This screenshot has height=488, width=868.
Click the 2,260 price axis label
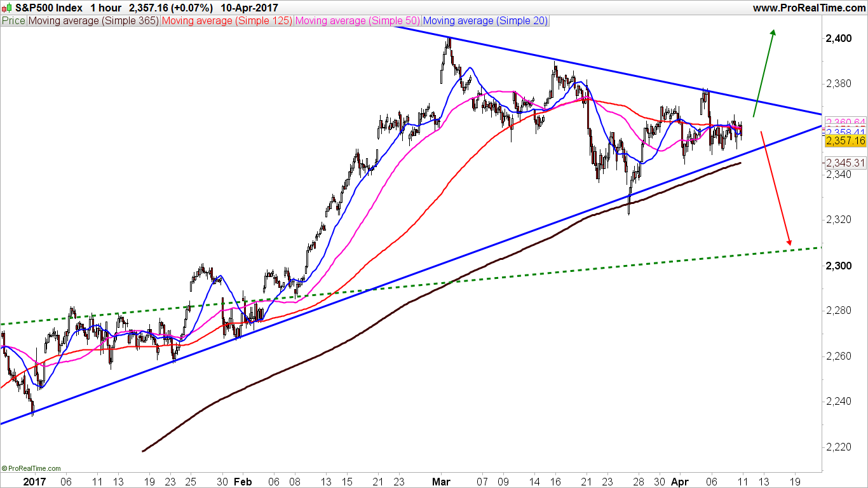(838, 356)
